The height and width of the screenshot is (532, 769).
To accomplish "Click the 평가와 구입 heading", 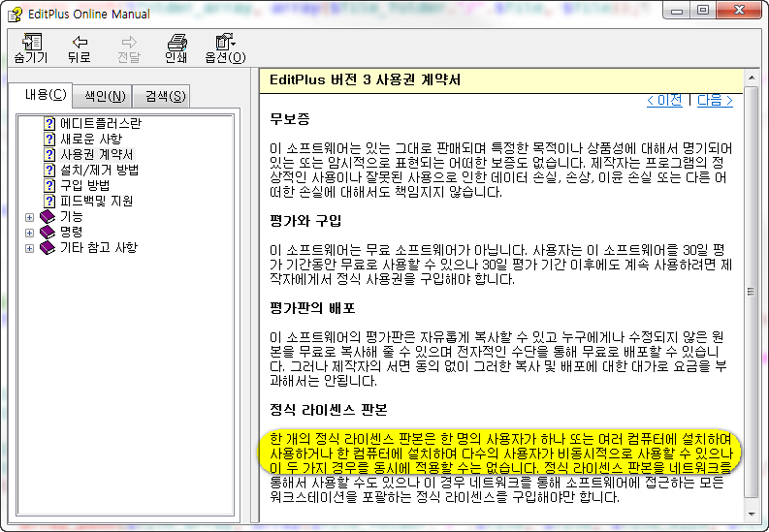I will (x=305, y=221).
